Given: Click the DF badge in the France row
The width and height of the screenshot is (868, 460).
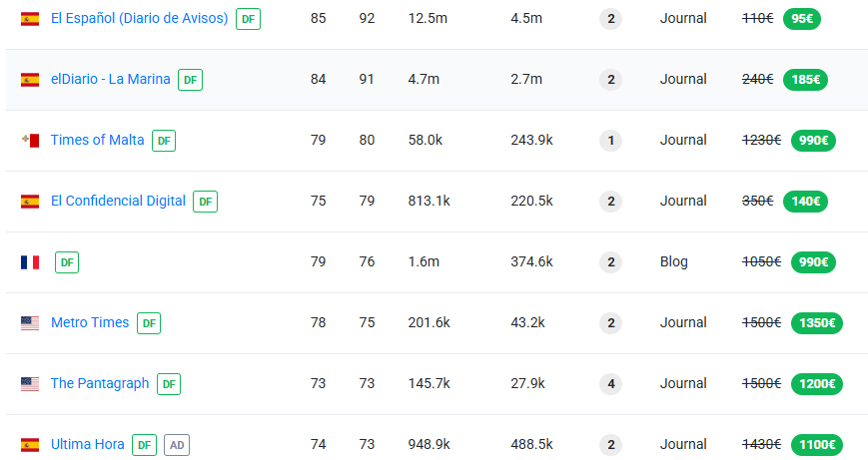Looking at the screenshot, I should 67,262.
